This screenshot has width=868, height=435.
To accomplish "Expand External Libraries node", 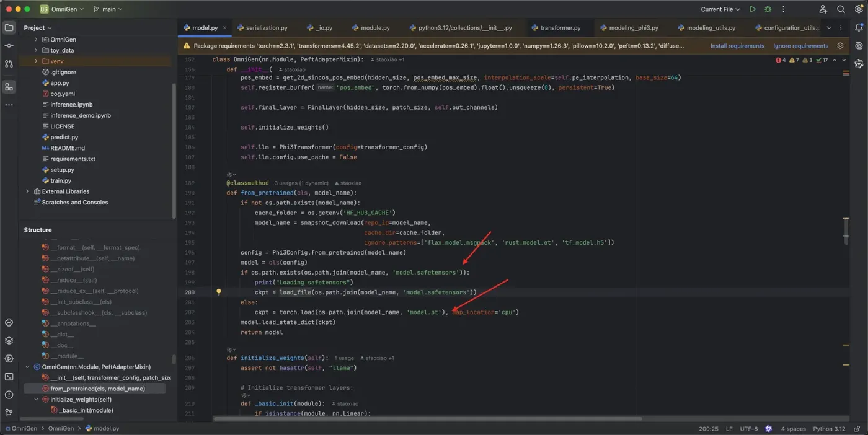I will tap(27, 191).
